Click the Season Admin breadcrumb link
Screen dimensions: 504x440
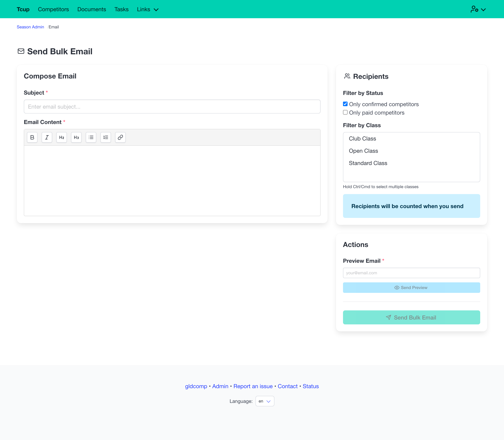click(x=30, y=27)
